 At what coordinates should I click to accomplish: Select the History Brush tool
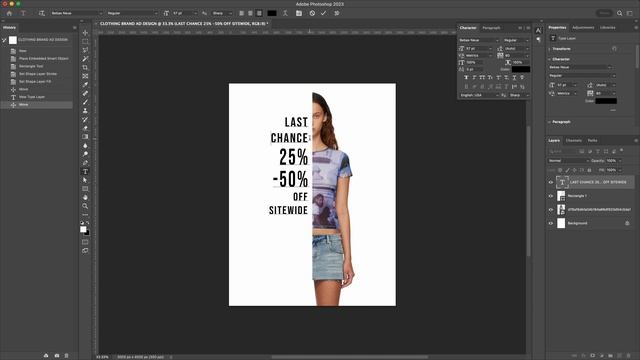pyautogui.click(x=85, y=120)
